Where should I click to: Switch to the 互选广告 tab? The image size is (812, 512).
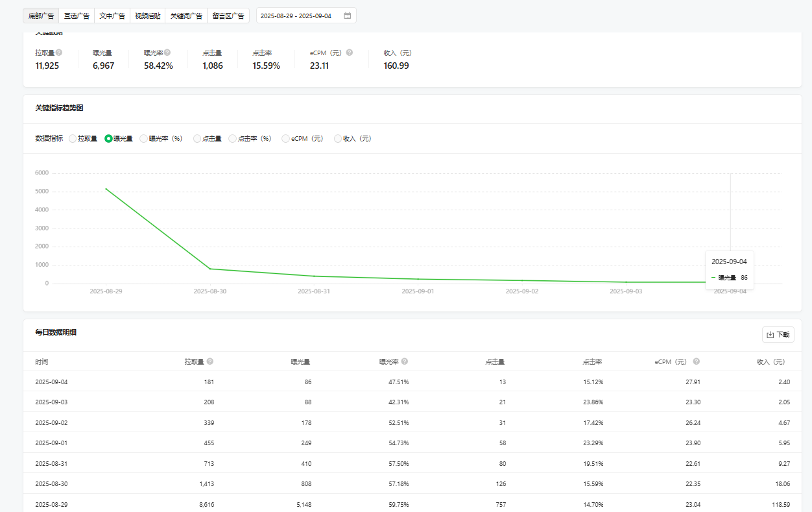[x=77, y=16]
